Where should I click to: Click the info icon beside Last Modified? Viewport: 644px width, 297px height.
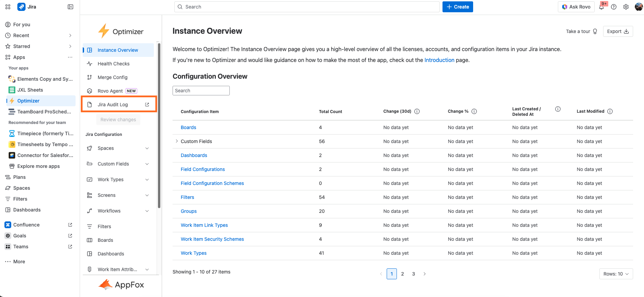tap(610, 111)
